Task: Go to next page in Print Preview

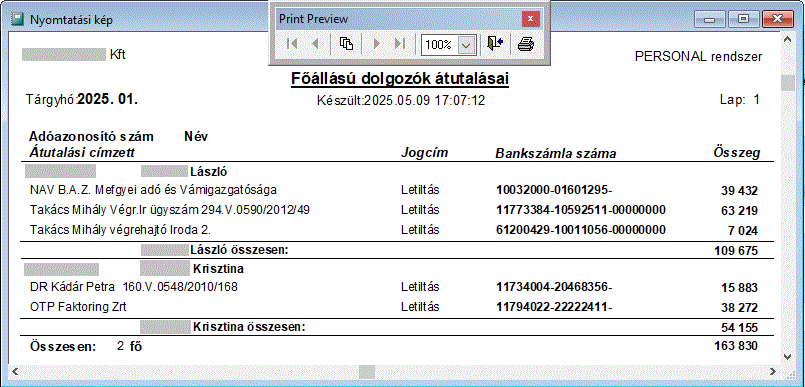Action: pos(377,44)
